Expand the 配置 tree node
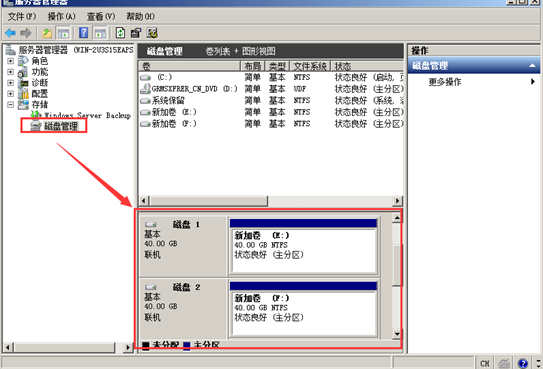This screenshot has width=543, height=369. 10,94
